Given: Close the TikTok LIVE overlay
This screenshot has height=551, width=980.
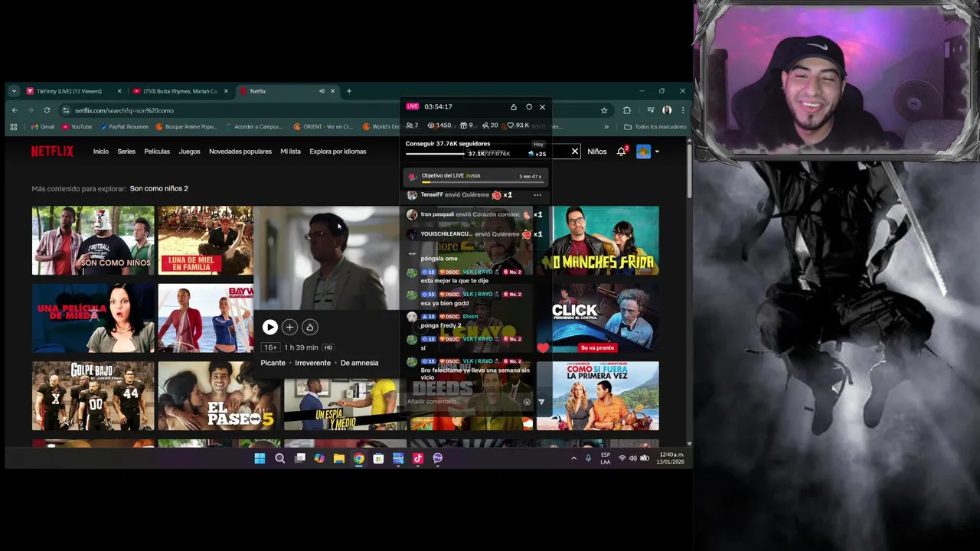Looking at the screenshot, I should (542, 107).
